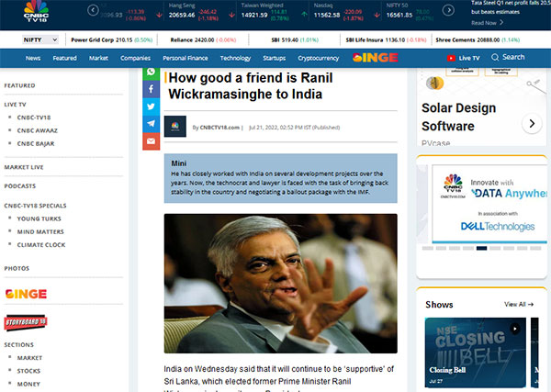Open the Featured menu
The width and height of the screenshot is (551, 392).
(64, 58)
